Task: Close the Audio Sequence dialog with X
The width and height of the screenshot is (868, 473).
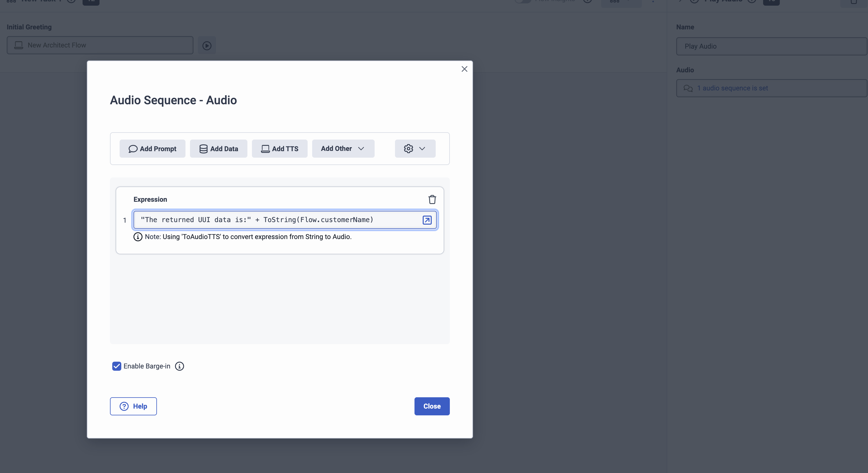Action: pyautogui.click(x=464, y=69)
